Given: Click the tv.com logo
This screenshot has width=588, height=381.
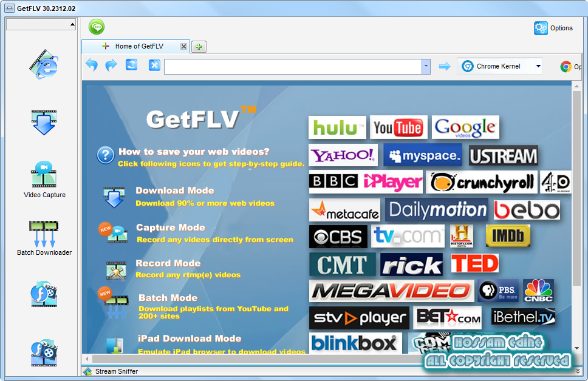Looking at the screenshot, I should pyautogui.click(x=408, y=236).
